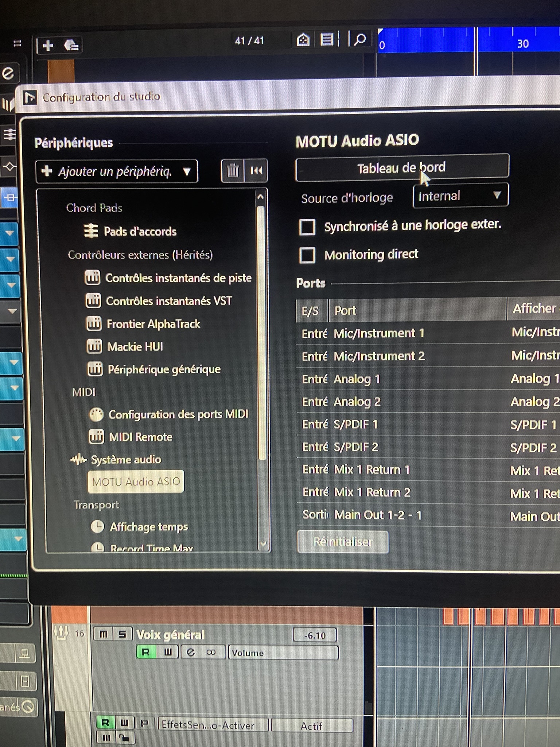
Task: Select Contrôles instantanés de piste
Action: 178,278
